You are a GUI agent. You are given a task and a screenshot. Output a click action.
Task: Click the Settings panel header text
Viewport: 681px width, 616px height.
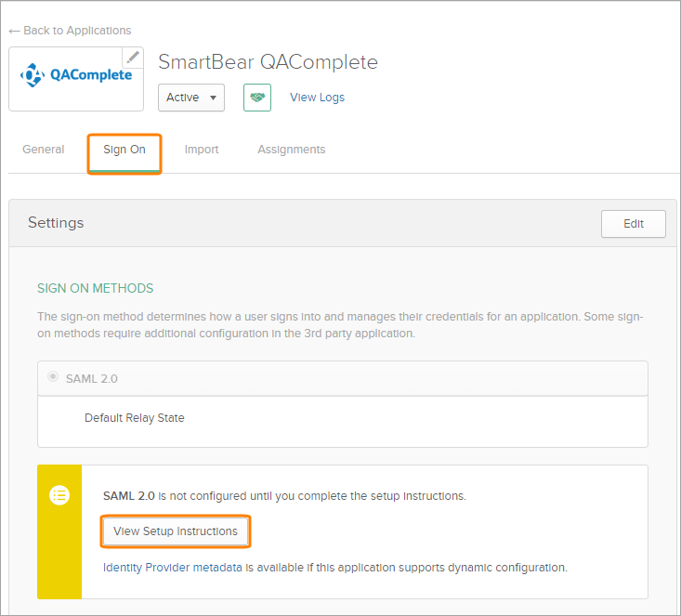point(56,223)
